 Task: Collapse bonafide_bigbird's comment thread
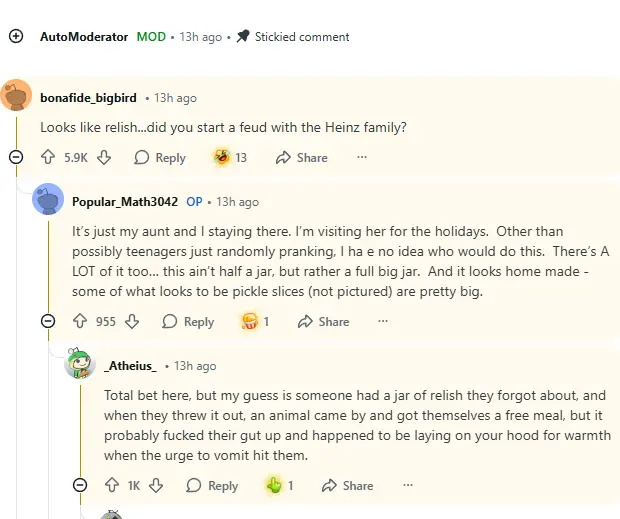tap(16, 157)
